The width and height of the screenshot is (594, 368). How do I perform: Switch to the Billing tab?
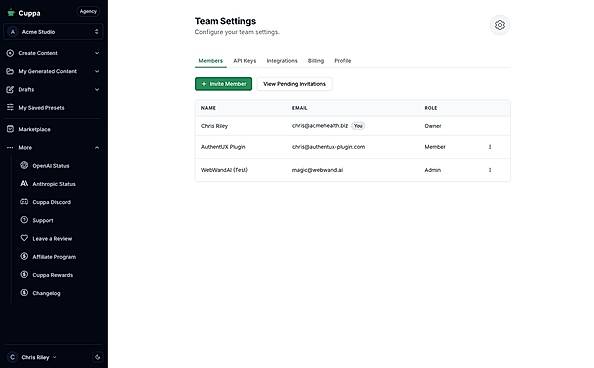click(316, 61)
